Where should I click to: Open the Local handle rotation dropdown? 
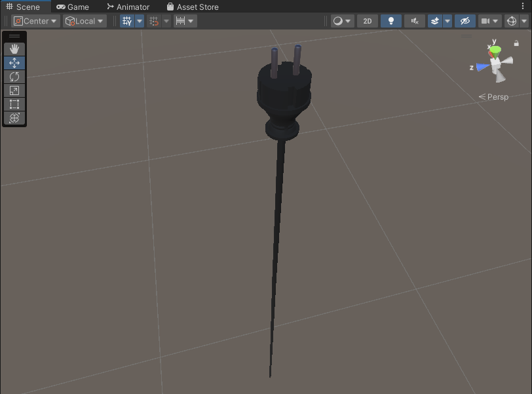coord(83,20)
